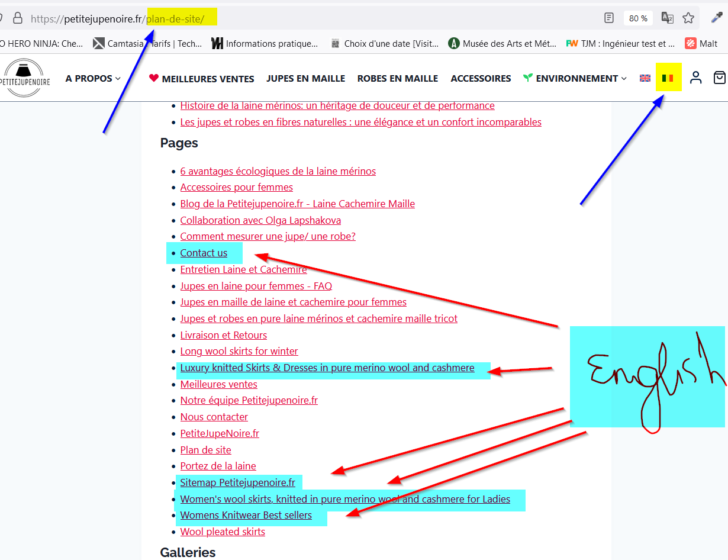Open 'Les jupes et robes en fibres naturelles' link

pyautogui.click(x=361, y=122)
